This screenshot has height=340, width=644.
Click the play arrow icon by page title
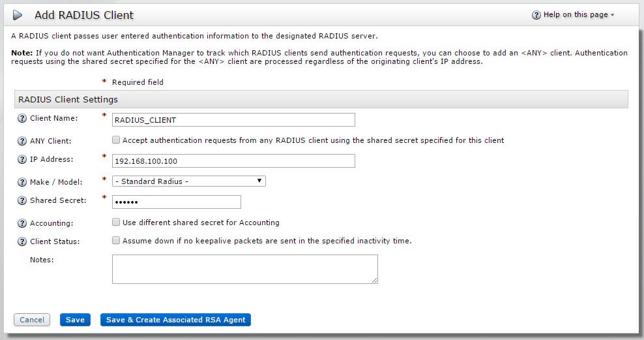coord(18,15)
